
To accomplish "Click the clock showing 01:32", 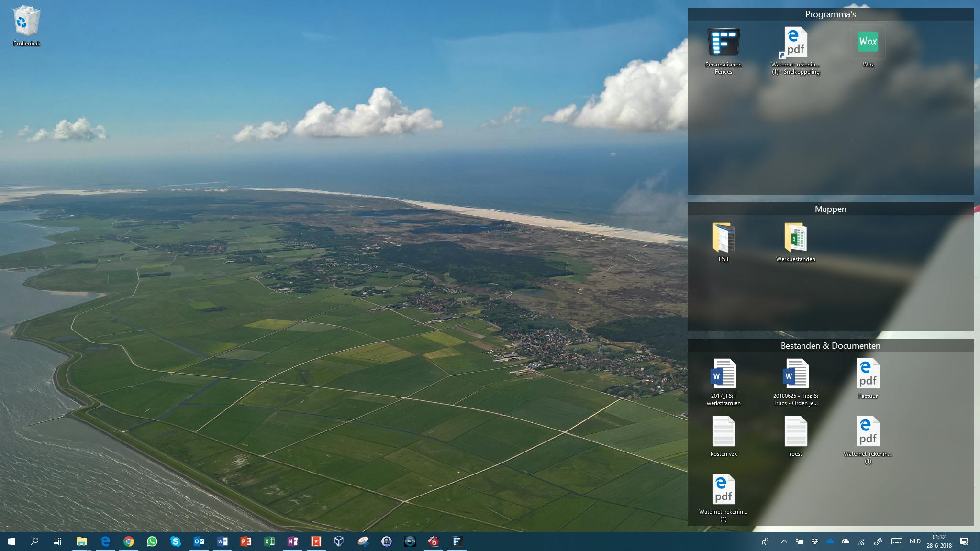I will point(939,541).
